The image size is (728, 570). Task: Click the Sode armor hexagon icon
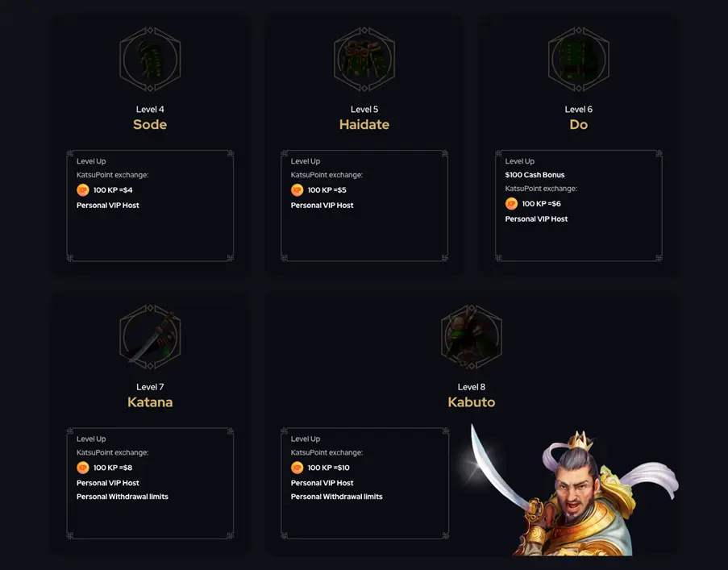150,59
